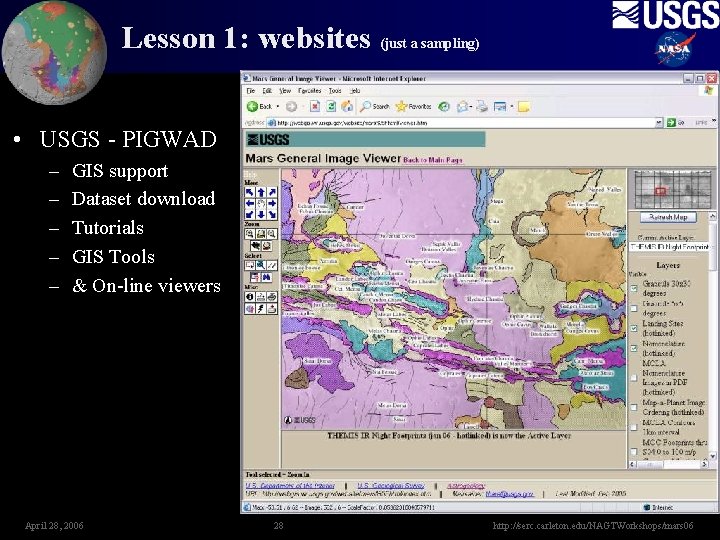Open the View menu
Screen dimensions: 720x540
click(x=285, y=91)
